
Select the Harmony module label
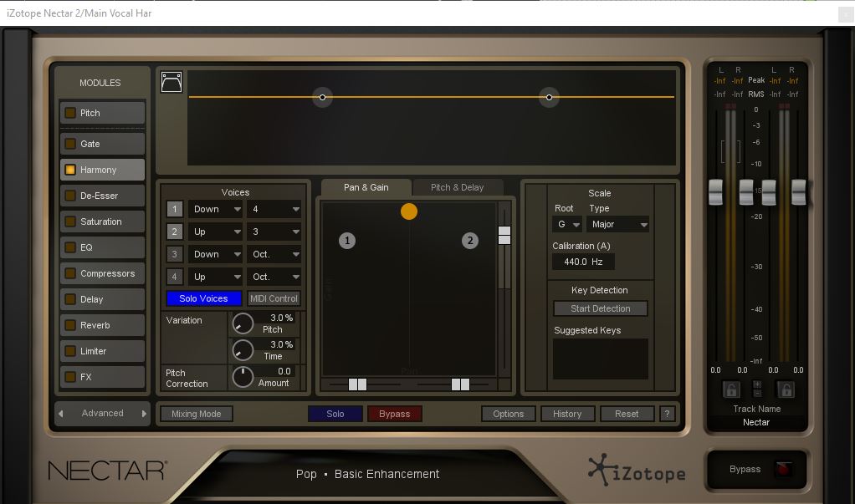tap(98, 170)
